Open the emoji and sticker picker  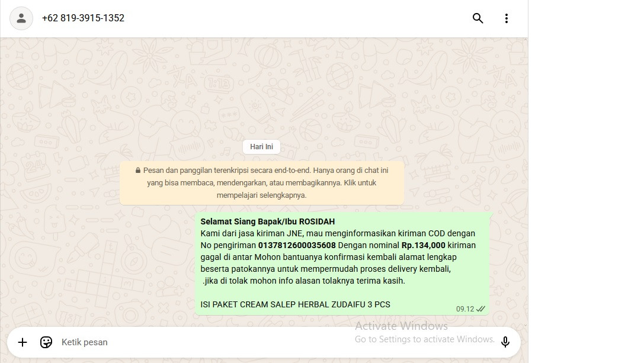coord(46,342)
